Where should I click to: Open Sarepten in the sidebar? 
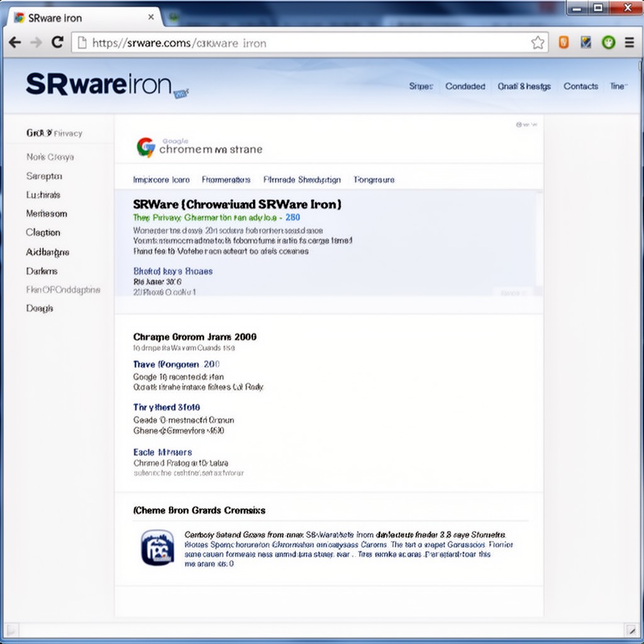[x=45, y=176]
